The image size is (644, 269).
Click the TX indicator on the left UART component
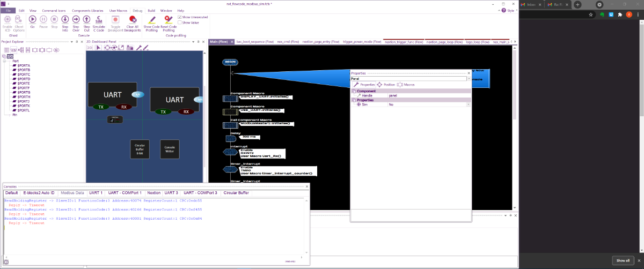point(101,107)
